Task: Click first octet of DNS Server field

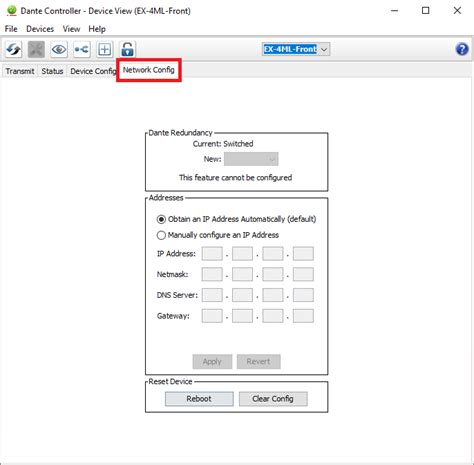Action: (212, 295)
